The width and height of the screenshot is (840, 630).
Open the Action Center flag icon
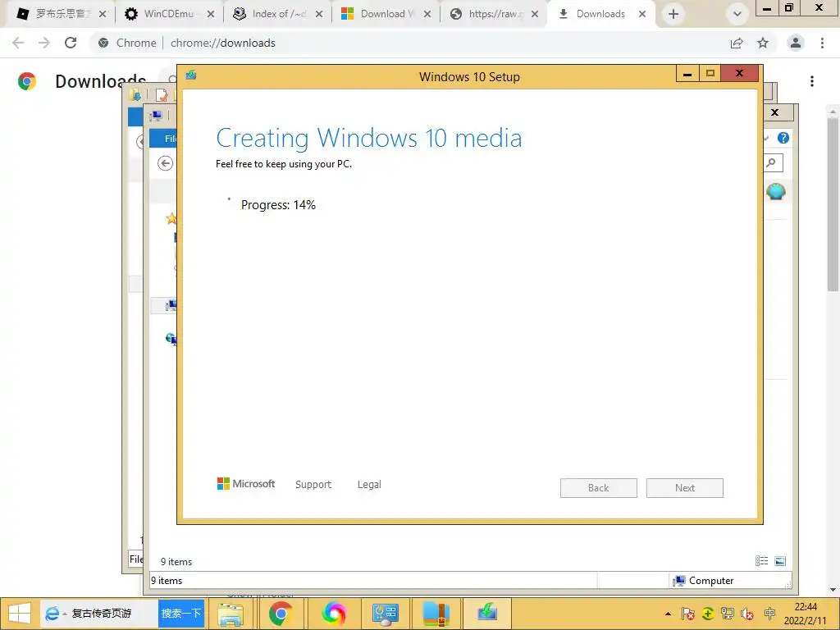point(688,614)
